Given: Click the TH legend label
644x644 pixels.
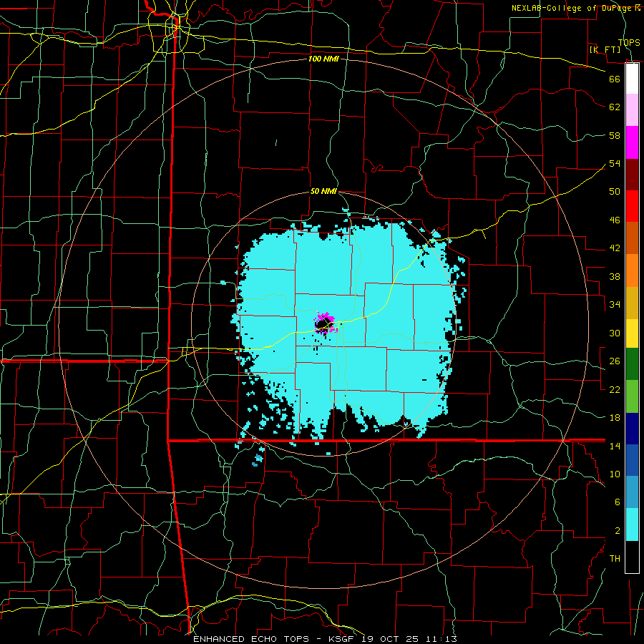Looking at the screenshot, I should pyautogui.click(x=615, y=559).
